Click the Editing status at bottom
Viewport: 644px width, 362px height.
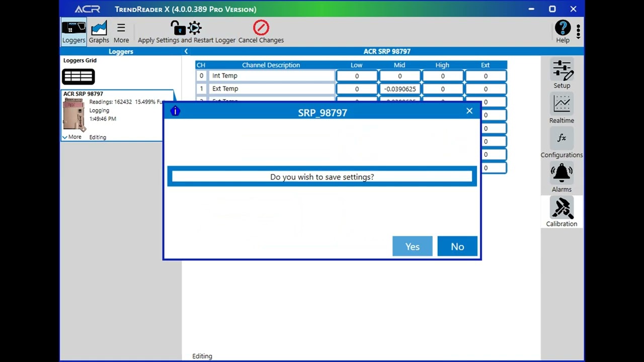(x=202, y=356)
